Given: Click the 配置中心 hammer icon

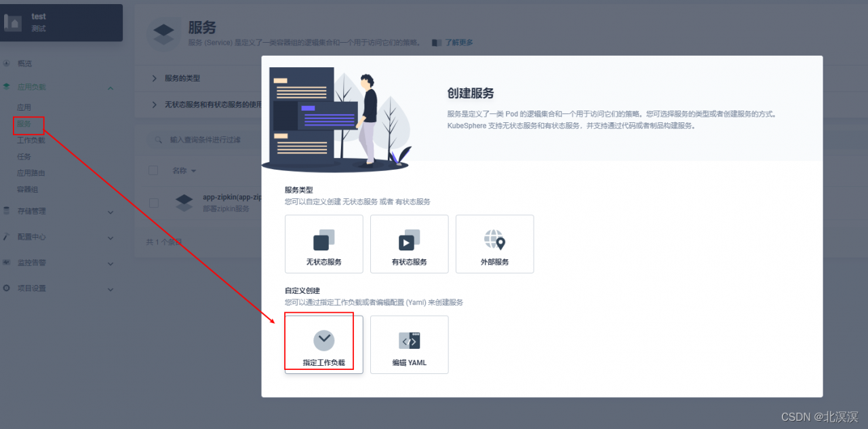Looking at the screenshot, I should tap(7, 237).
